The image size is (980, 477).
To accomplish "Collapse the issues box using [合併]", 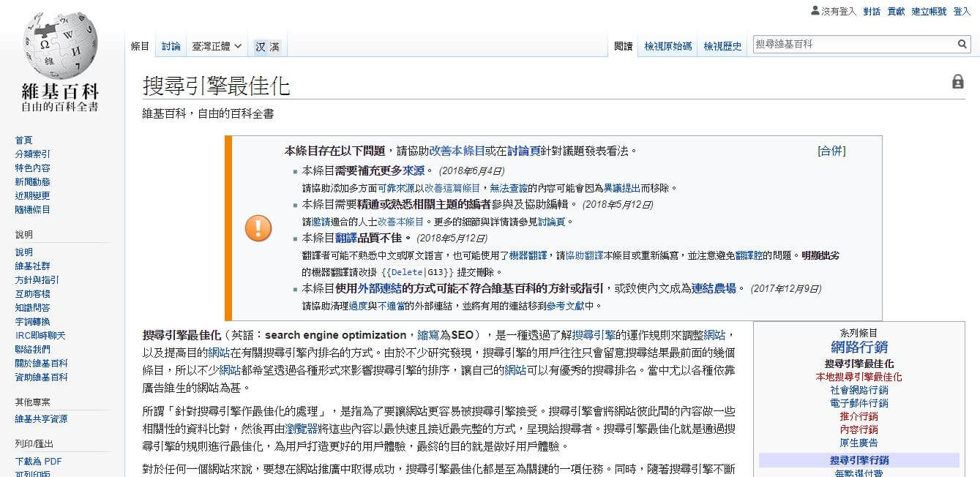I will click(831, 151).
